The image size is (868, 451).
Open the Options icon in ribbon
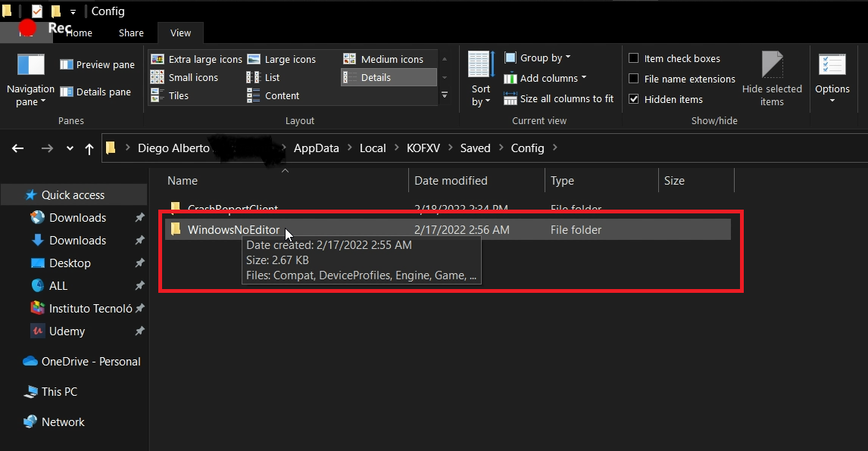click(x=832, y=67)
